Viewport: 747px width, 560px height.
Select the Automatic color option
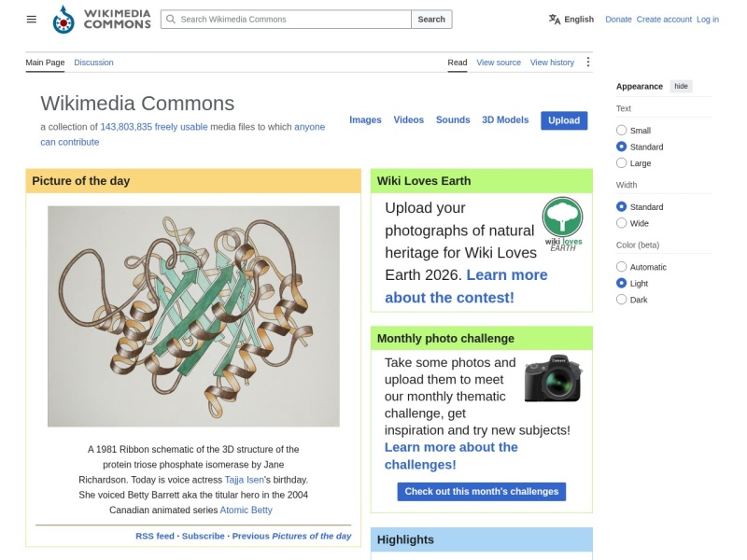(x=621, y=267)
